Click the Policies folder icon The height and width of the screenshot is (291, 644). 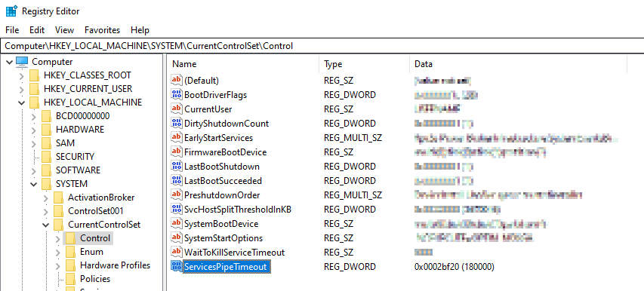71,279
